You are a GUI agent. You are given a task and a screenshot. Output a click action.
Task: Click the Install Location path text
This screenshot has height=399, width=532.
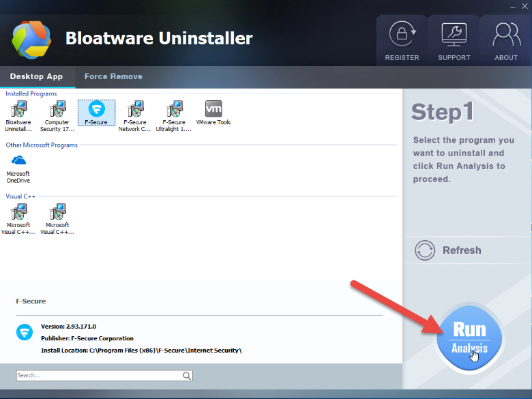141,351
